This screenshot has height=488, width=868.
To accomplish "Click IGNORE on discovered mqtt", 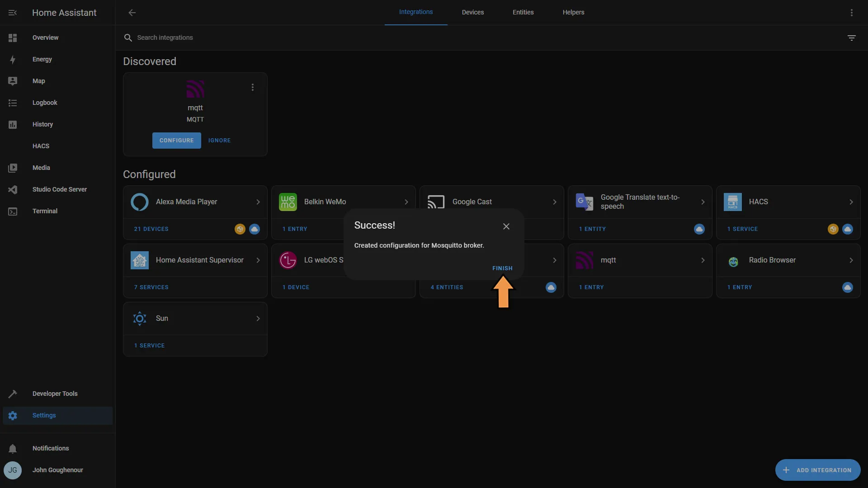I will (219, 141).
